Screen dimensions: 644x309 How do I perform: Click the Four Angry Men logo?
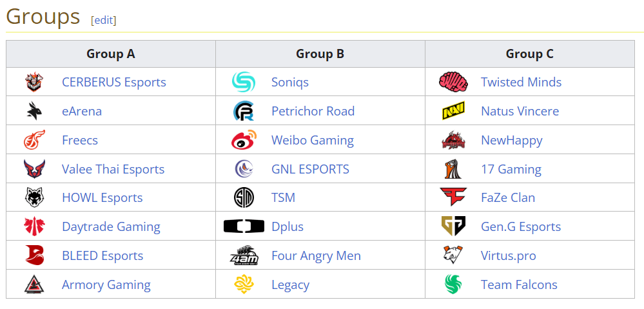(244, 255)
